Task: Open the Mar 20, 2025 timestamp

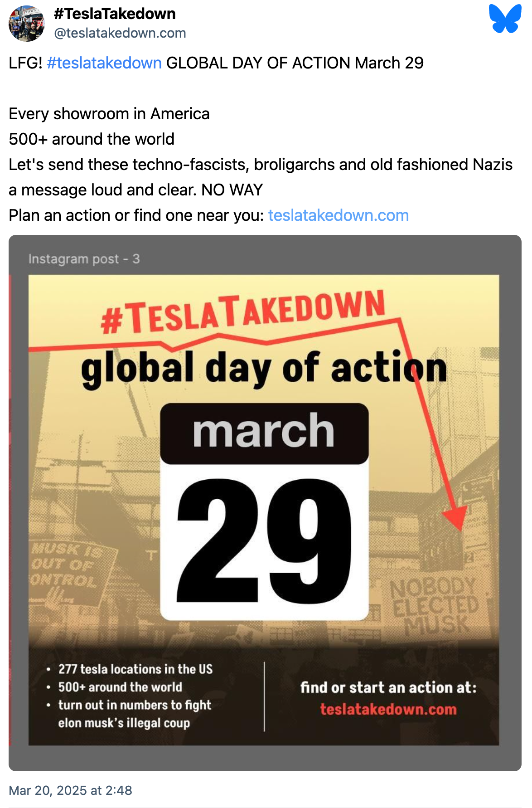Action: click(x=70, y=790)
